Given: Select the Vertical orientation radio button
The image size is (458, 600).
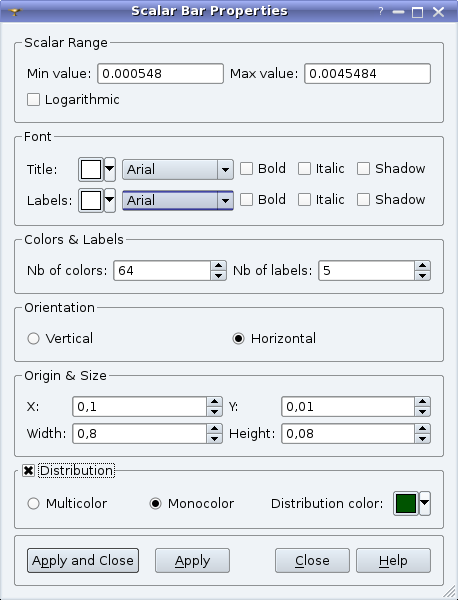Looking at the screenshot, I should pos(33,339).
